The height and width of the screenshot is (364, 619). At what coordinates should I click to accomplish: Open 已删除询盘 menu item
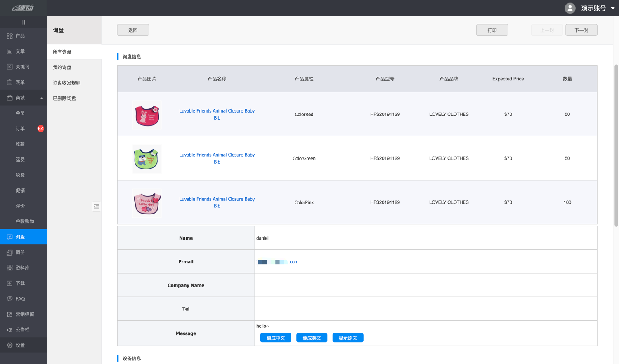[x=64, y=99]
